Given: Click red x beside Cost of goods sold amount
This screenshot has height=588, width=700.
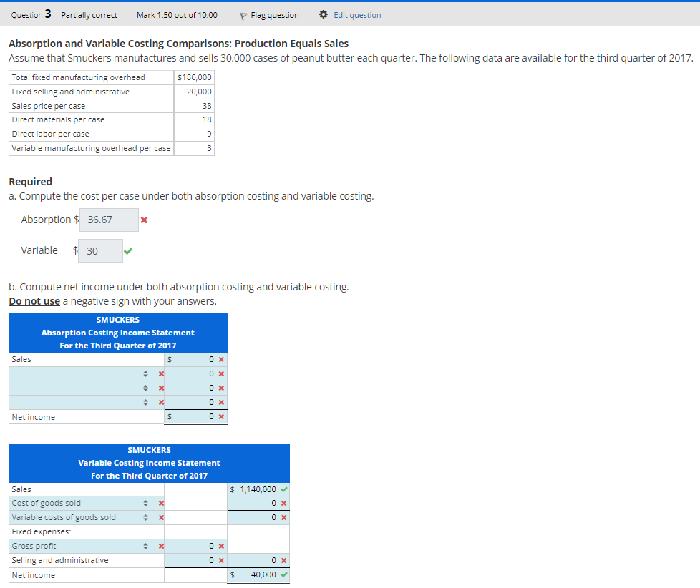Looking at the screenshot, I should (283, 503).
